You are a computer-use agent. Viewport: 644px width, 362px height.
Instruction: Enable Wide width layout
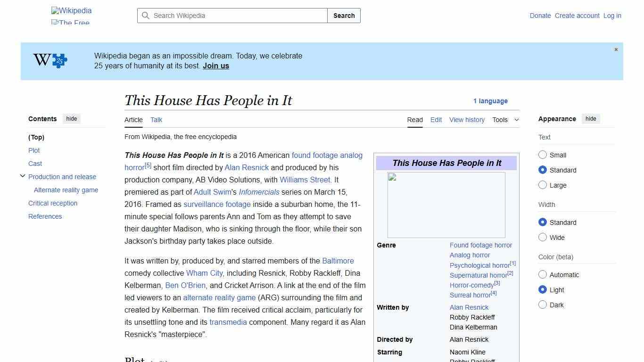543,237
